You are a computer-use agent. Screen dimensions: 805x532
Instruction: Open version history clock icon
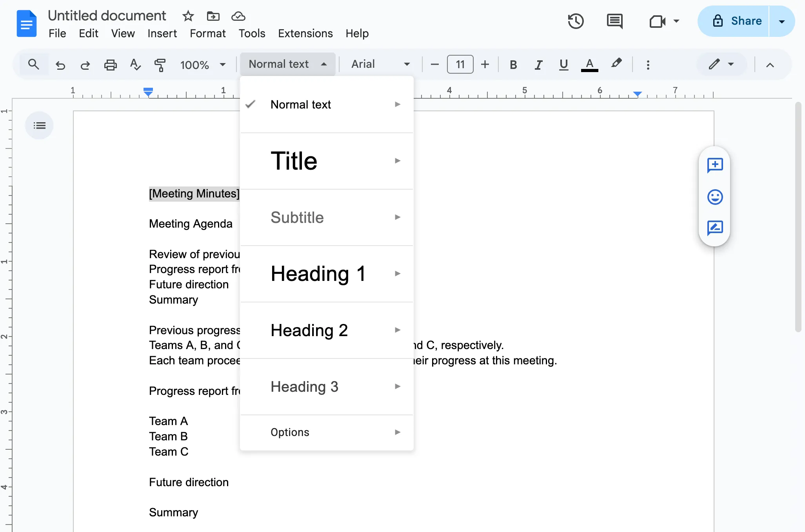[x=576, y=21]
